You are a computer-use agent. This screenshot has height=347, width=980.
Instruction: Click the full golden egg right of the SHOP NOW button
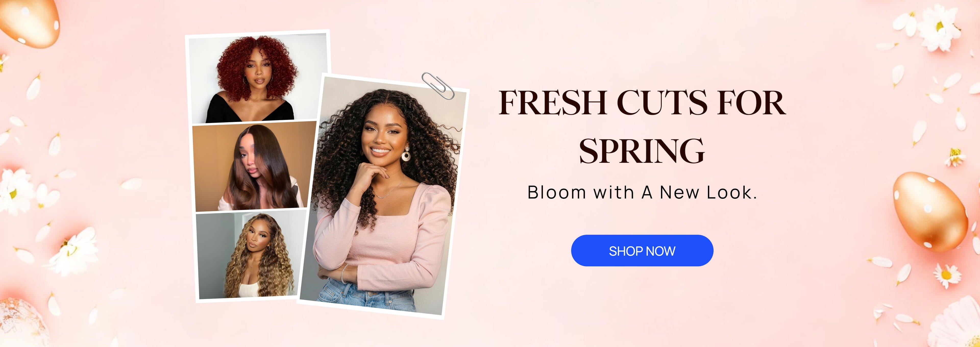click(930, 212)
